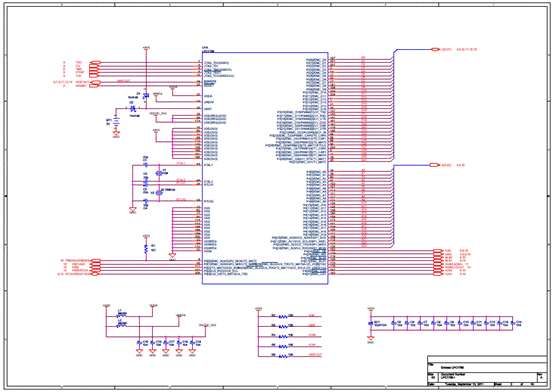Select the lower crystal near the RTCX pins
Image resolution: width=553 pixels, height=392 pixels.
pos(159,193)
